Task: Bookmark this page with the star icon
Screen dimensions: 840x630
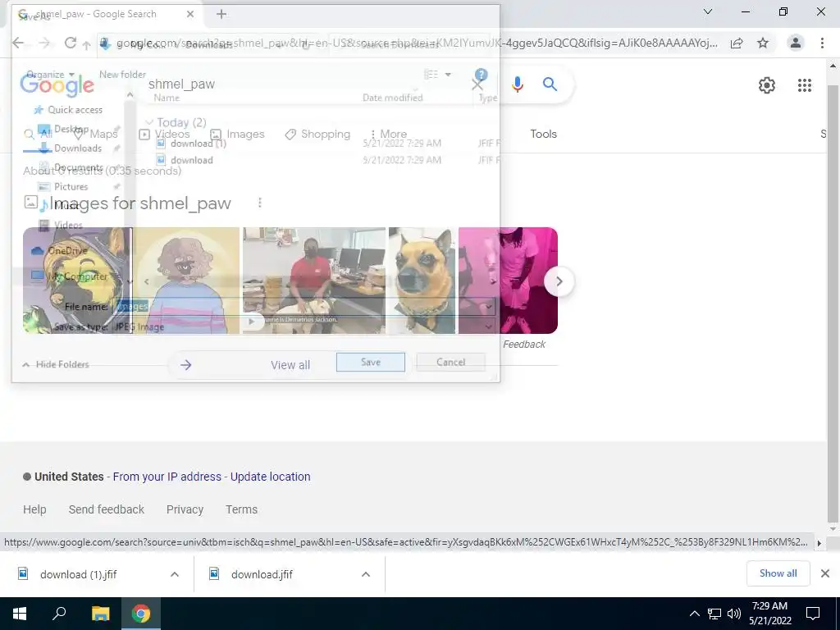Action: (763, 43)
